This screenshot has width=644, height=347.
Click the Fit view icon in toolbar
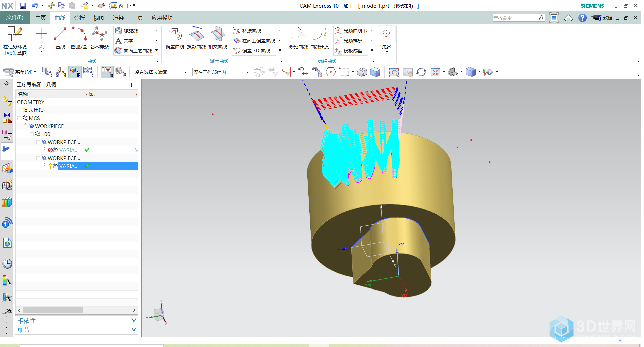pyautogui.click(x=435, y=72)
